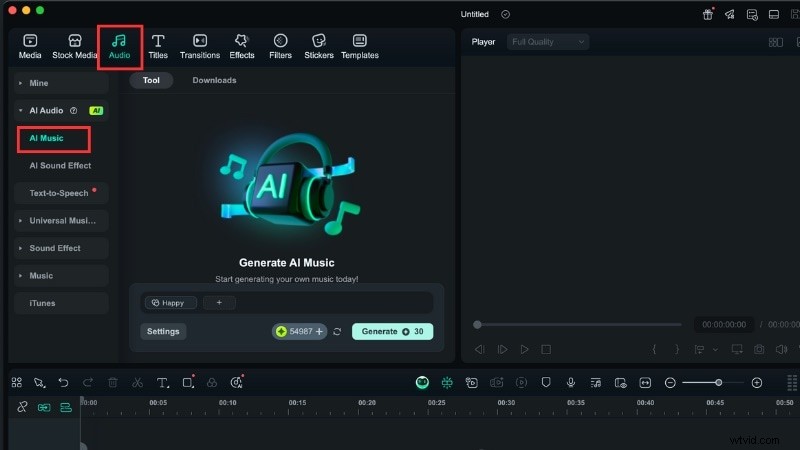Viewport: 800px width, 450px height.
Task: Toggle the timeline auto ripple icon
Action: point(66,408)
